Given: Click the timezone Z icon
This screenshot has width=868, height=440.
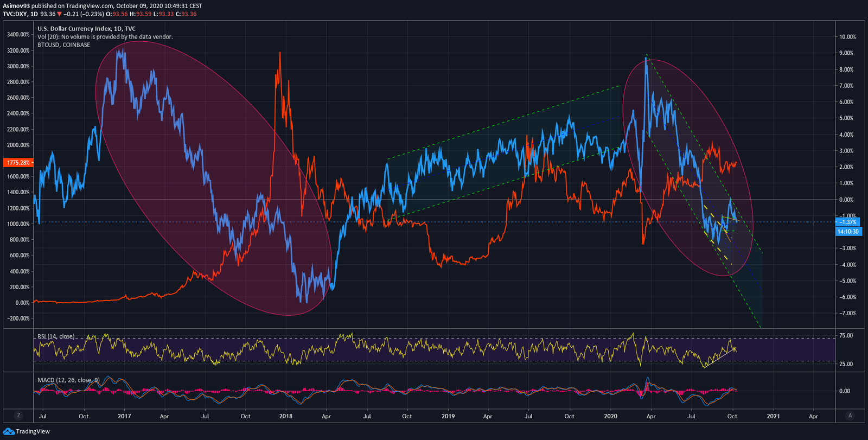Looking at the screenshot, I should 18,416.
